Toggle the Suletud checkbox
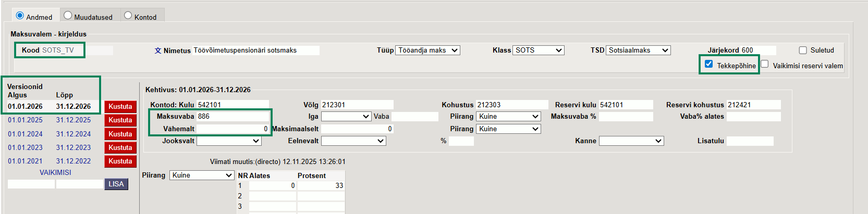 (x=803, y=51)
